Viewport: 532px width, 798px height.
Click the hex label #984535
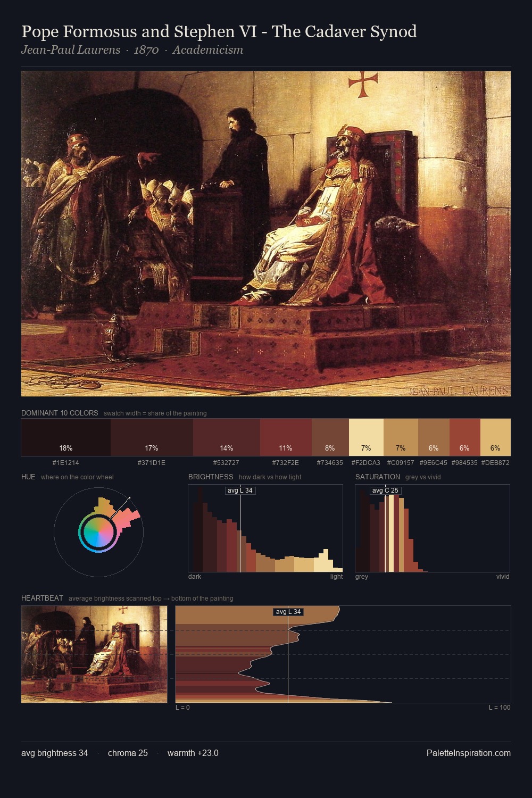click(x=464, y=463)
